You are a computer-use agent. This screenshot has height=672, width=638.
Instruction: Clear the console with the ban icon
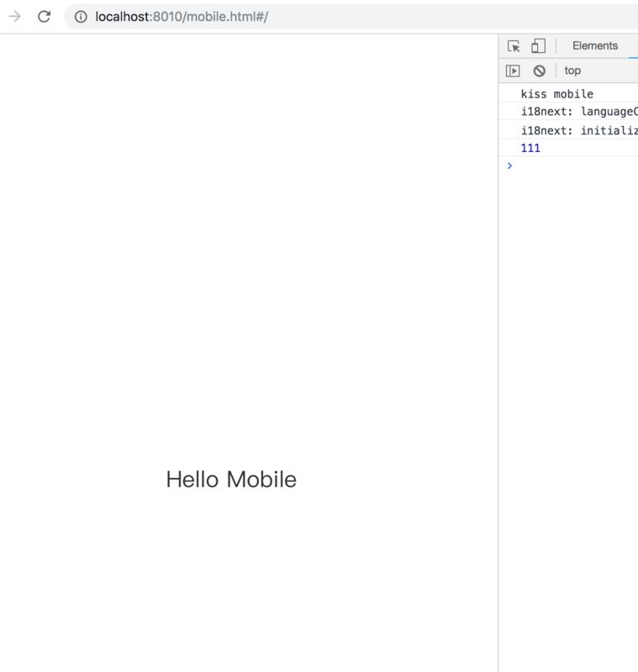[x=540, y=71]
